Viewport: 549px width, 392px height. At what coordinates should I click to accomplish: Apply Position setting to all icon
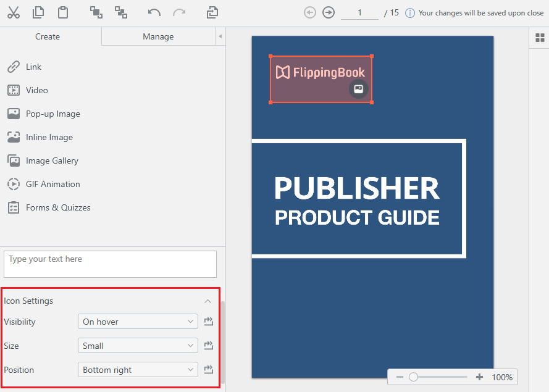[209, 369]
